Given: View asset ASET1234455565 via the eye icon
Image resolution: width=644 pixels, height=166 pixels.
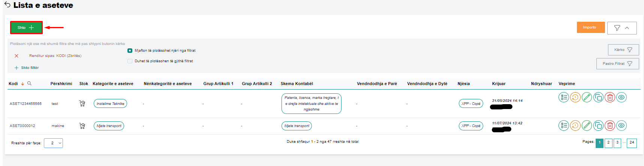Looking at the screenshot, I should (x=622, y=97).
